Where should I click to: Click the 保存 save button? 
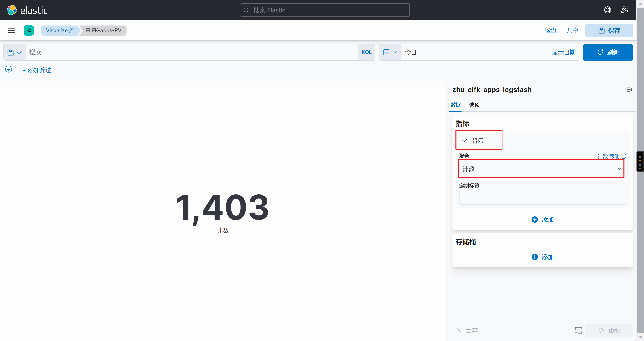(x=609, y=30)
